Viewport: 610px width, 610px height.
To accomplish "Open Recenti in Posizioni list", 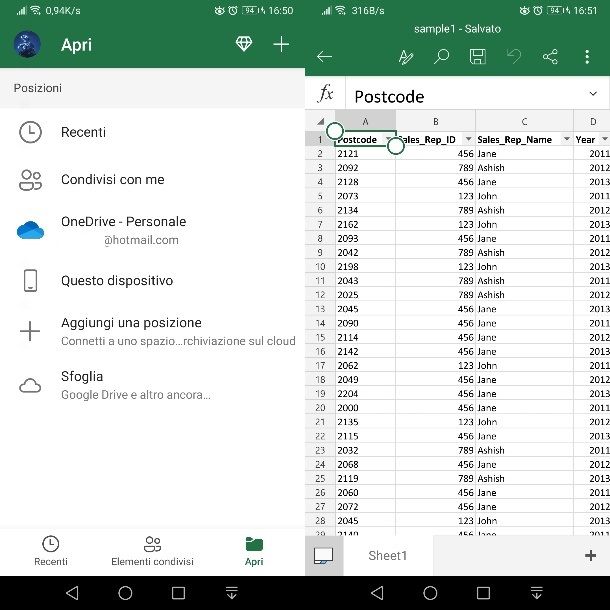I will click(x=152, y=132).
